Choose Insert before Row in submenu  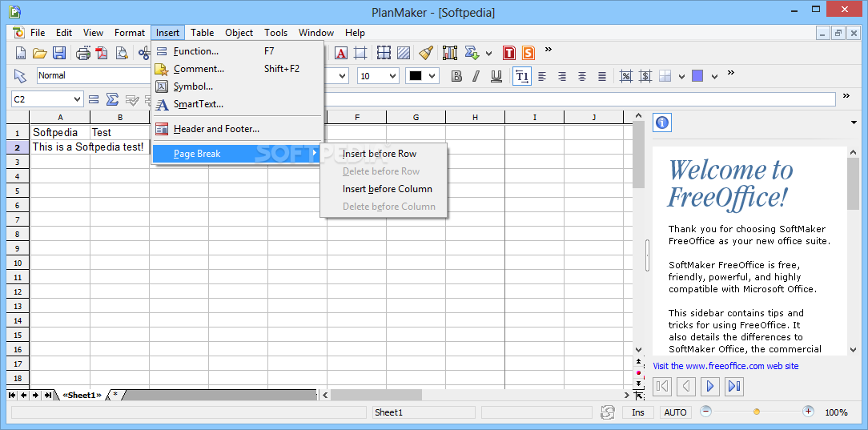384,154
